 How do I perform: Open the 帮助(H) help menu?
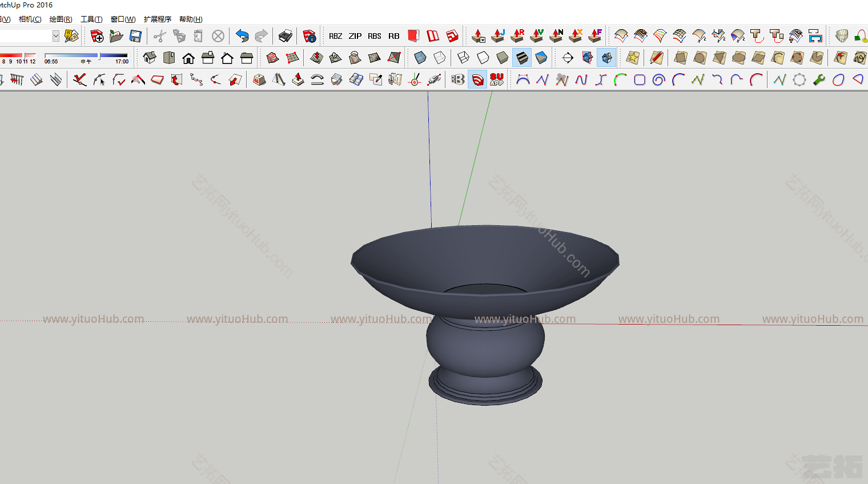(191, 19)
